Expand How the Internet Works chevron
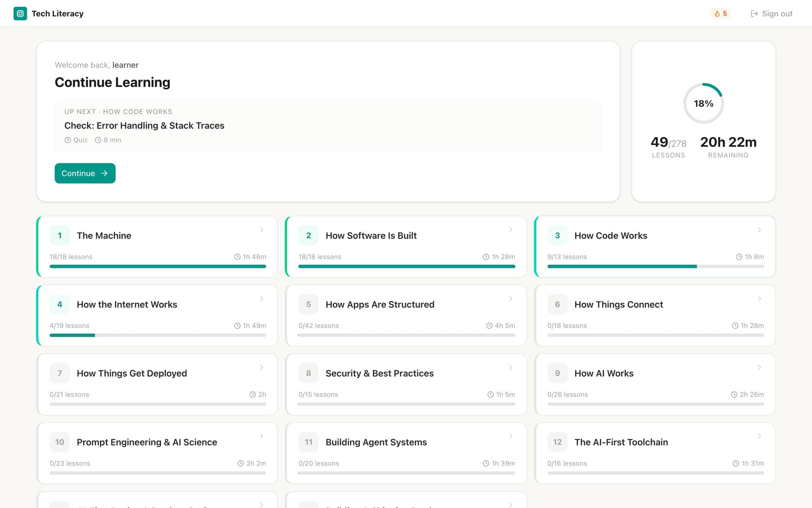 (261, 299)
